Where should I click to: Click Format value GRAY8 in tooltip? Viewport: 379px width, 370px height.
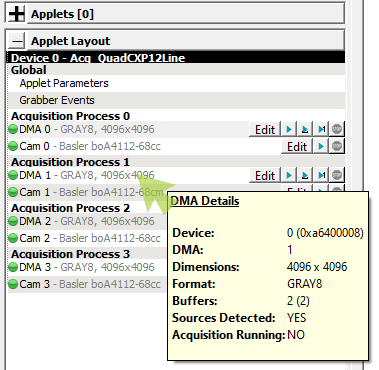(x=304, y=284)
